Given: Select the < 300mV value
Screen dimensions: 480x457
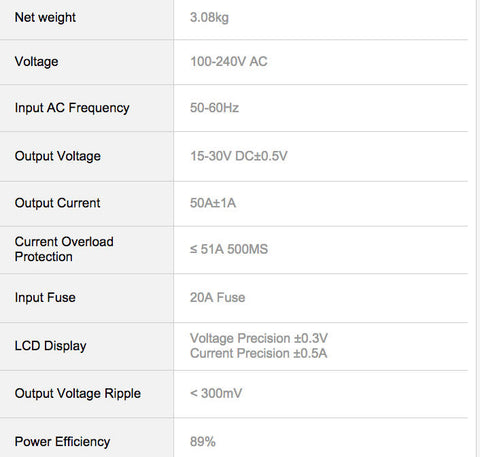Looking at the screenshot, I should click(216, 394).
